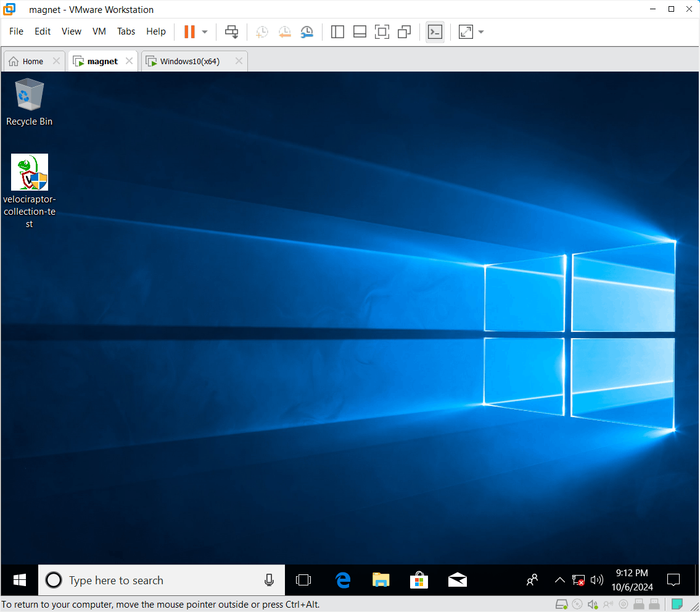Click the green message log icon
700x612 pixels.
tap(677, 605)
